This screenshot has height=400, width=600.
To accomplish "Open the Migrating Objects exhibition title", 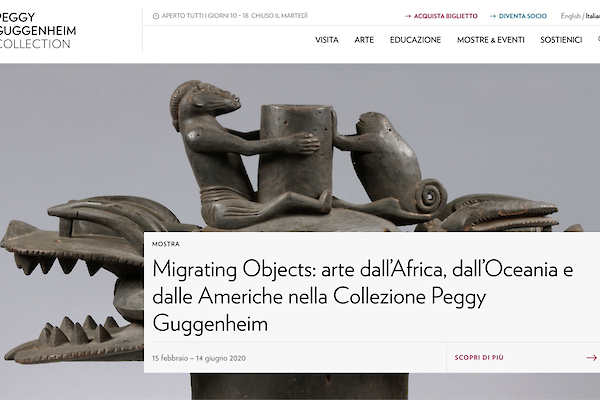I will (362, 296).
